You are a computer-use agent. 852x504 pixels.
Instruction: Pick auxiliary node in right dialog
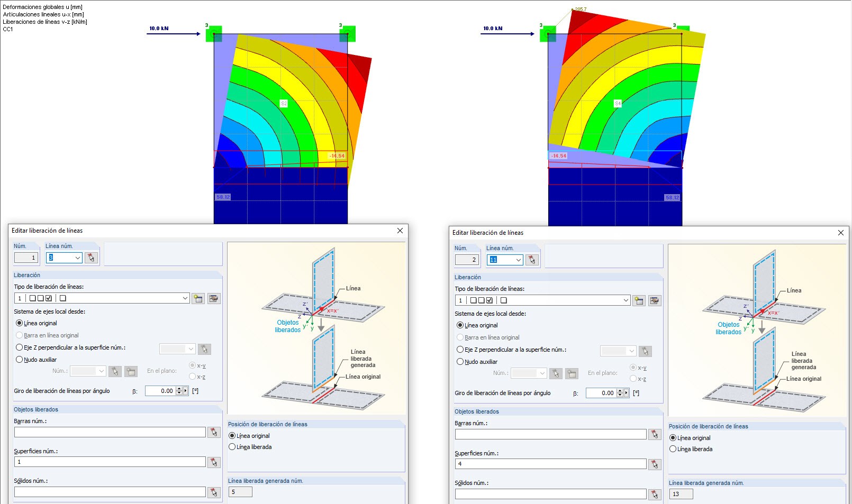(556, 373)
